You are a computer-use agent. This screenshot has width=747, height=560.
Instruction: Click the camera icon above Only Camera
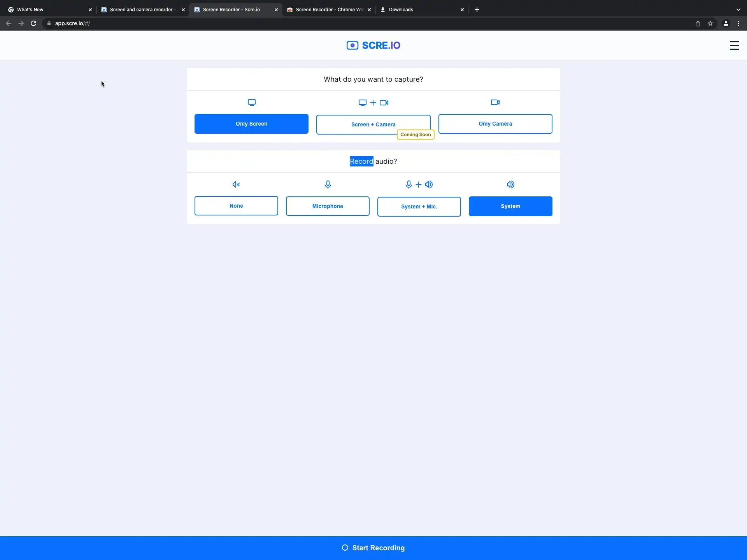[495, 102]
